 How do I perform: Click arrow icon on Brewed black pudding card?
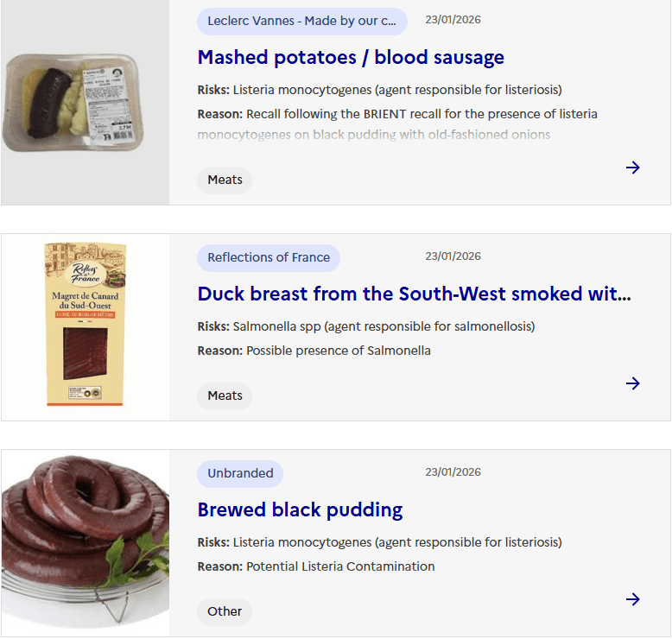click(x=633, y=599)
